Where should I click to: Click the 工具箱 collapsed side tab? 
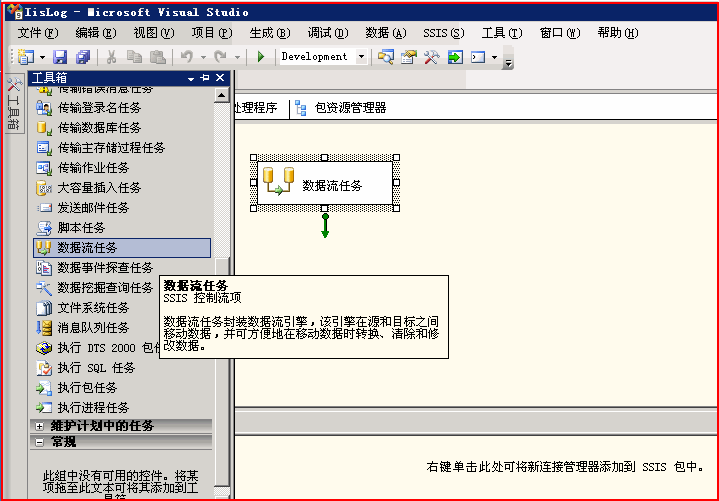[x=14, y=104]
